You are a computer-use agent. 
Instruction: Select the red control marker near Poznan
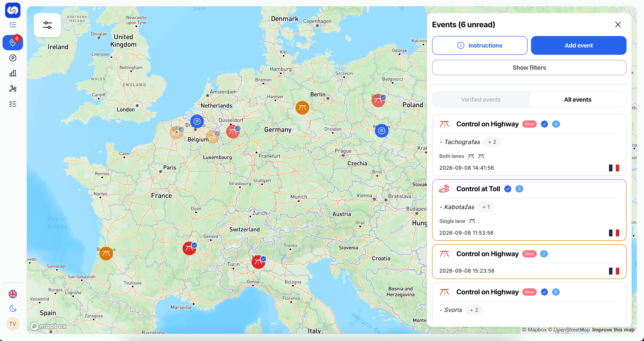tap(378, 100)
